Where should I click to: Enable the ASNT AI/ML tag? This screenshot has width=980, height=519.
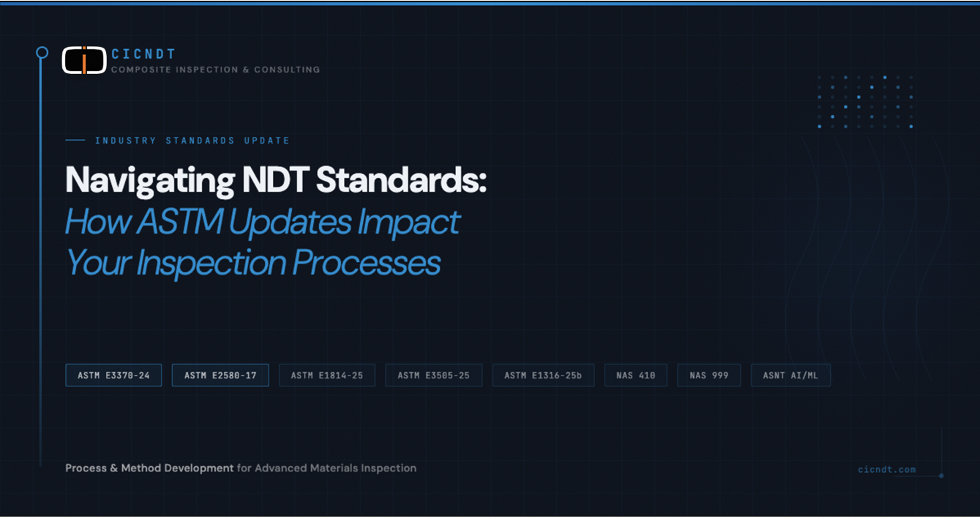click(790, 375)
